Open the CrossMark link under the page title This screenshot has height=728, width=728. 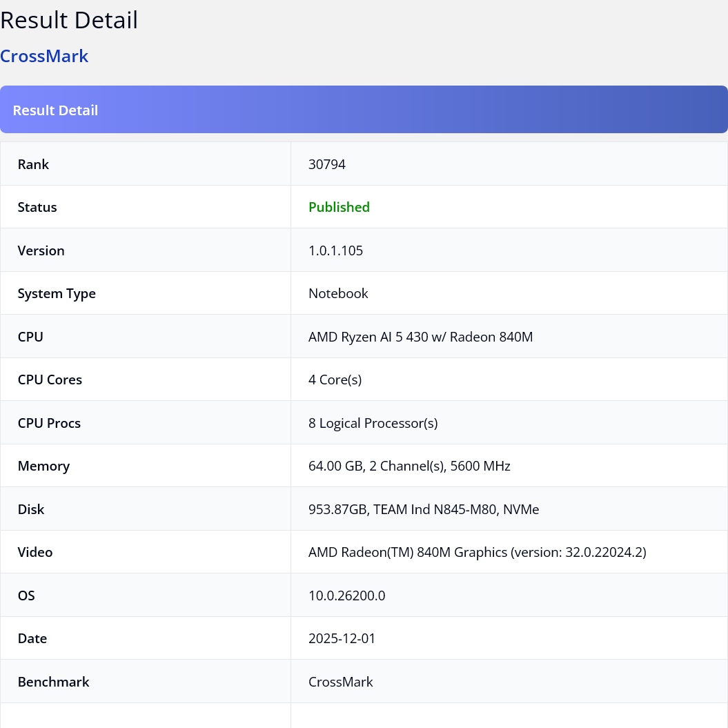coord(44,57)
